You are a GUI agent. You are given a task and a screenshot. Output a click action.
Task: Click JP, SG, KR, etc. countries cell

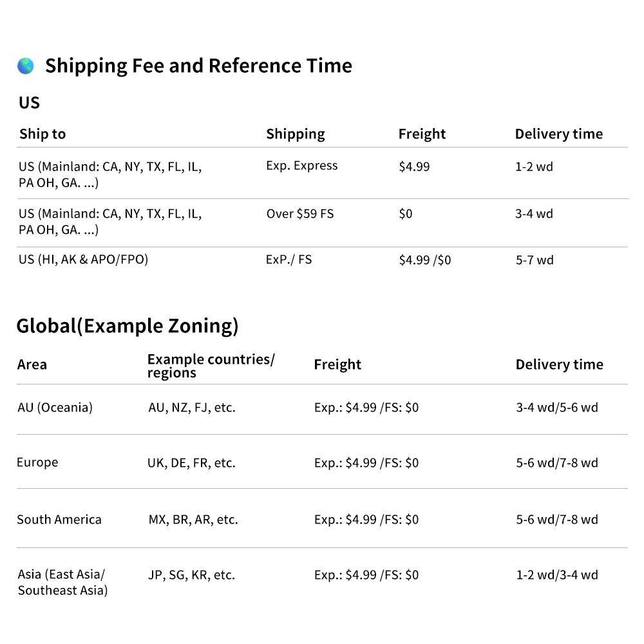(x=191, y=575)
